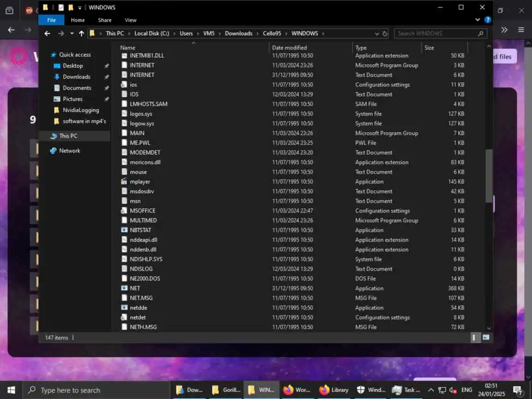This screenshot has width=532, height=399.
Task: Select the NDISHLP.SYS file
Action: coord(146,259)
